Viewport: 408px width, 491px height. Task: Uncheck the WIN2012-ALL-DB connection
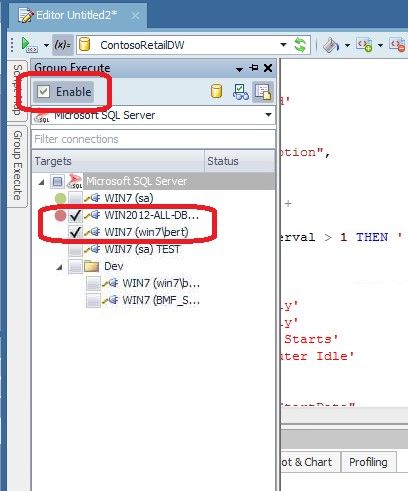pyautogui.click(x=76, y=215)
